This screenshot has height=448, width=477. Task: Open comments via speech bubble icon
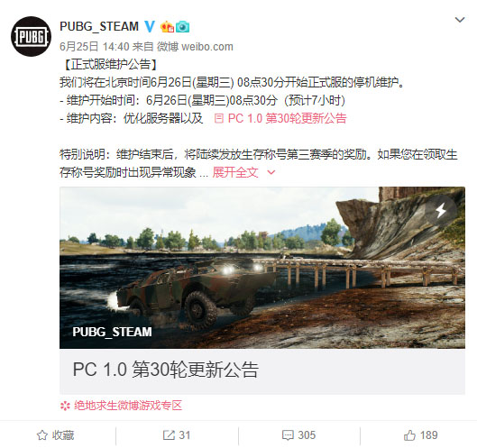288,435
